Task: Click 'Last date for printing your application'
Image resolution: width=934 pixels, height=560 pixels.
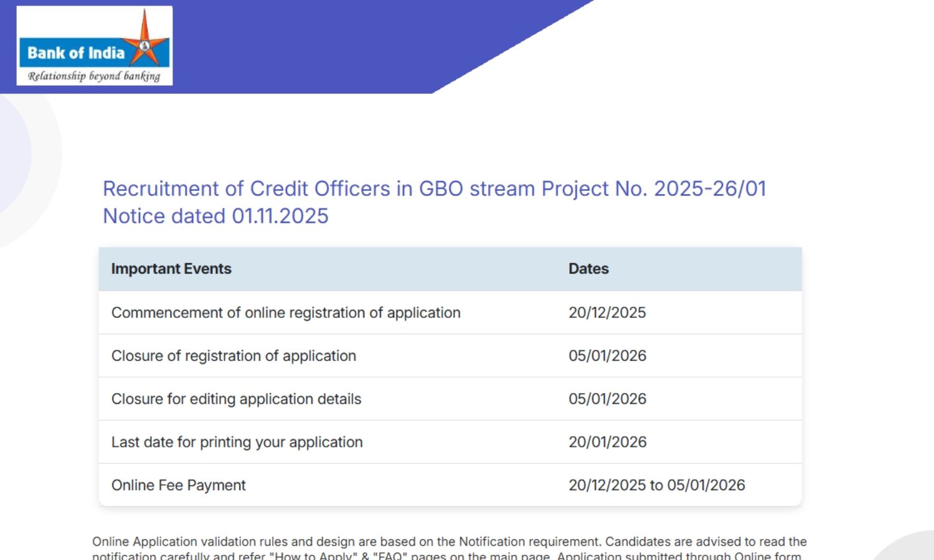Action: tap(237, 442)
